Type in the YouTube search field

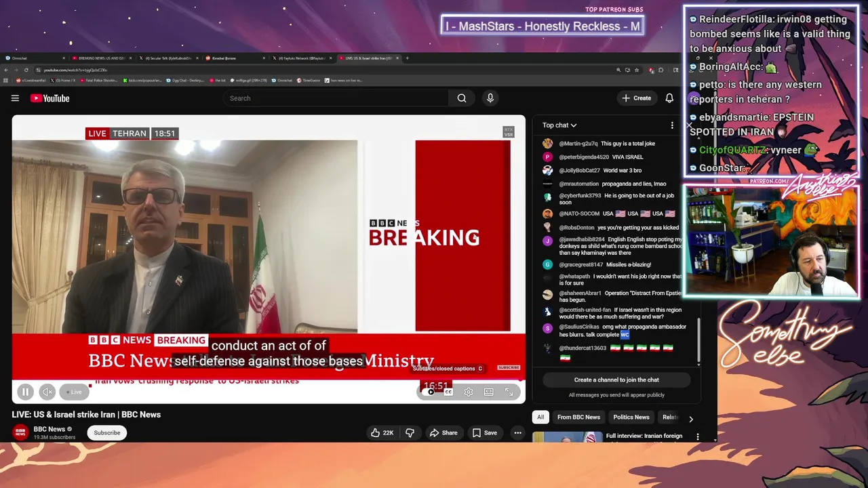336,98
